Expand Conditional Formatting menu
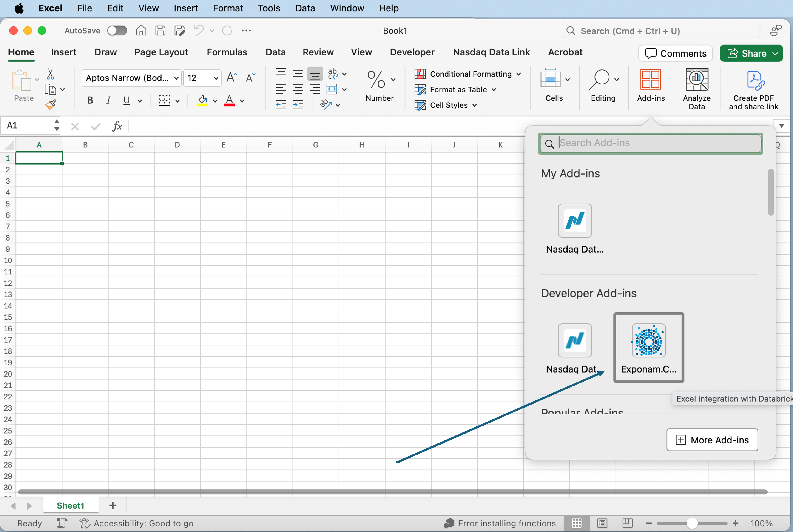 pos(519,74)
